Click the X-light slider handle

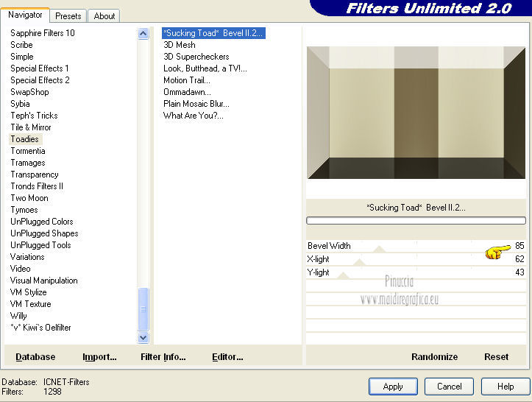[x=359, y=262]
